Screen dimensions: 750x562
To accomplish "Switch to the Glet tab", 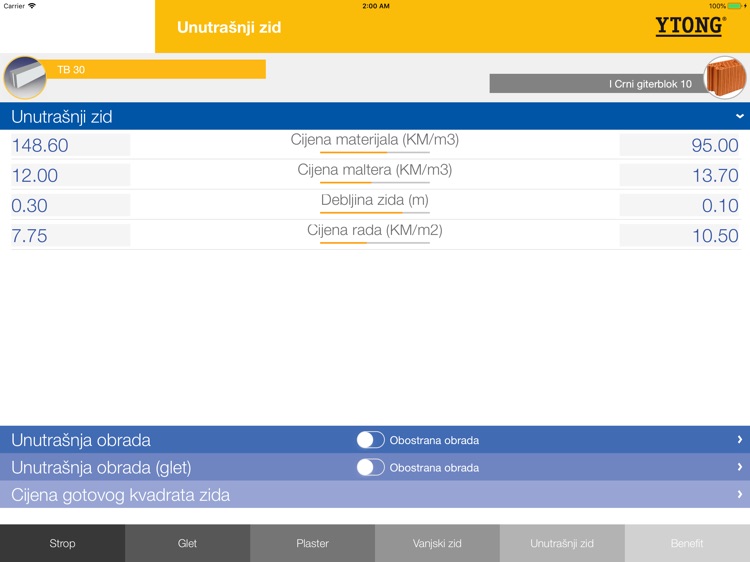I will (188, 543).
